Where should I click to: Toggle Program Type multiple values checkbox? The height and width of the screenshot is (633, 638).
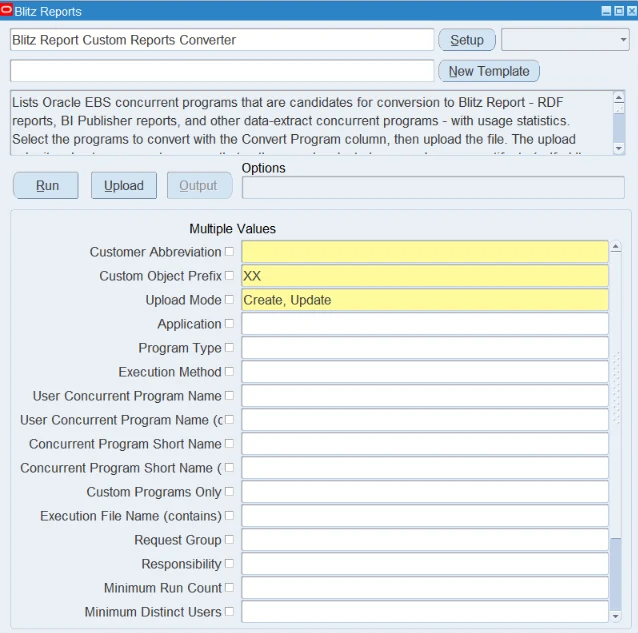coord(229,347)
